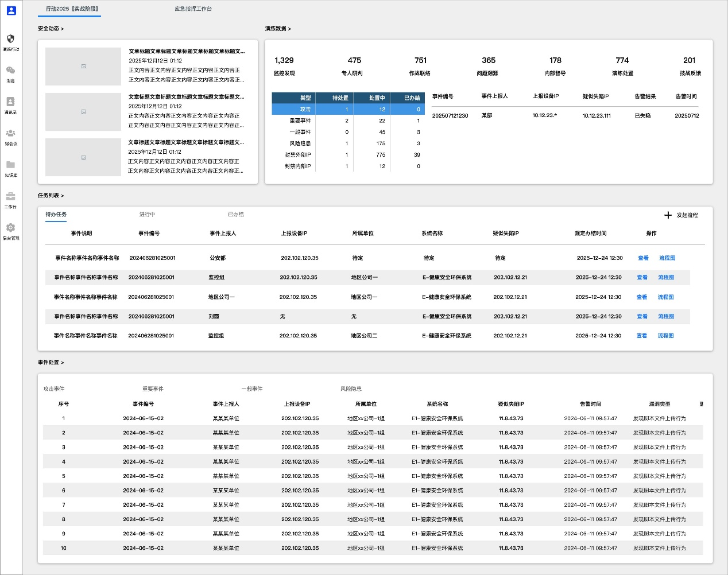Open the 知识库 folder icon
This screenshot has width=728, height=575.
pyautogui.click(x=10, y=165)
